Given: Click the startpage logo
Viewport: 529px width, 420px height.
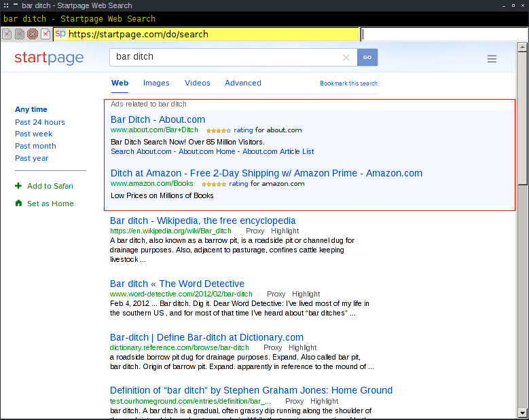Looking at the screenshot, I should tap(49, 58).
